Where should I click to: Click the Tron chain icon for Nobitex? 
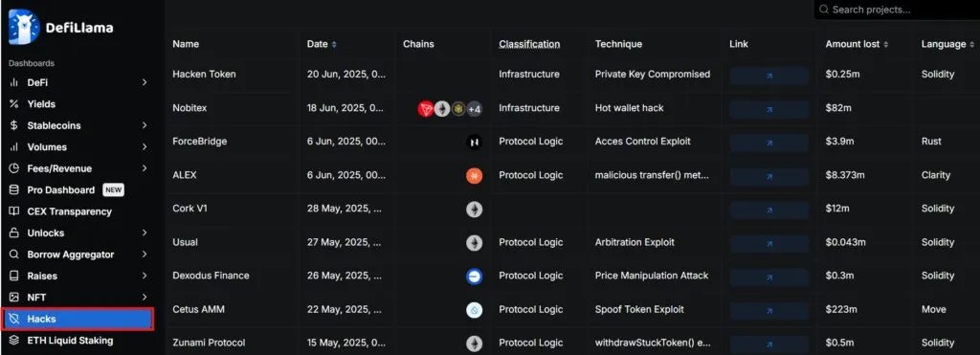pos(426,109)
